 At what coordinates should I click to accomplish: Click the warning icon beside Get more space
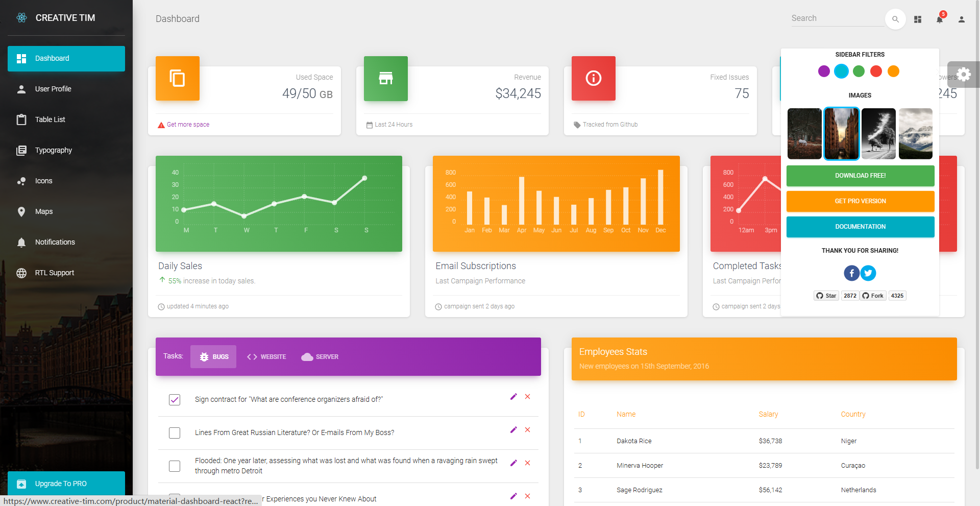coord(161,125)
